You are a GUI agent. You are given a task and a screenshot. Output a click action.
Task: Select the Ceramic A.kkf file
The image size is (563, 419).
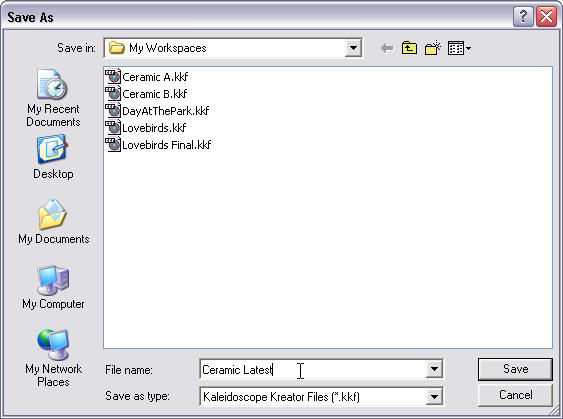(147, 76)
